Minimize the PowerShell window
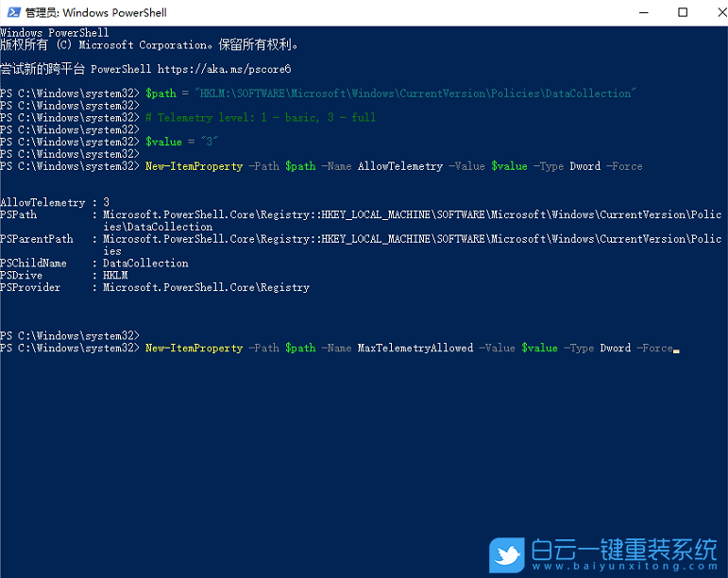This screenshot has width=728, height=578. [644, 12]
